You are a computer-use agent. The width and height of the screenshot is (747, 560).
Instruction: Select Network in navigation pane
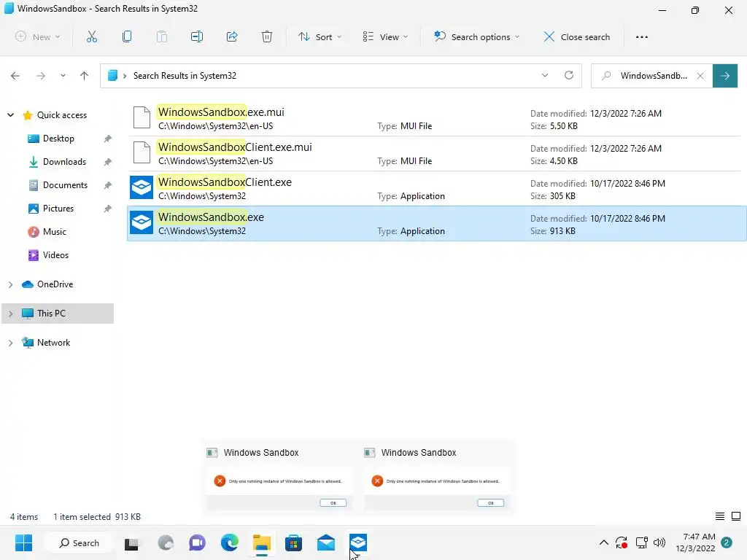(x=53, y=343)
